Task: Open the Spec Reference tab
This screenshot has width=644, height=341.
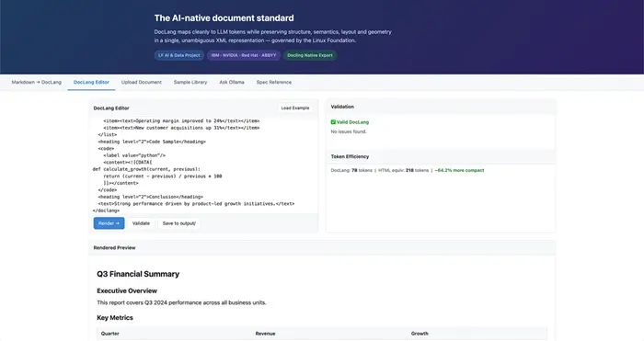Action: (274, 82)
